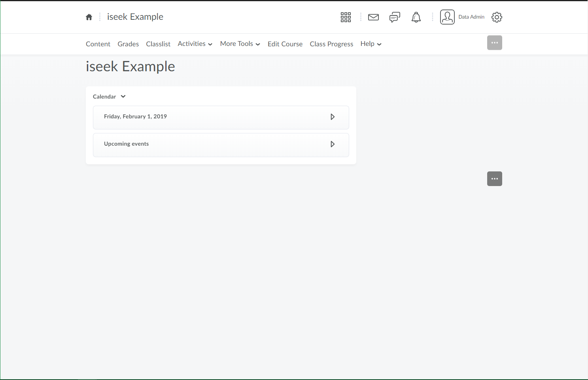This screenshot has width=588, height=380.
Task: Open the Grades page
Action: click(x=128, y=44)
